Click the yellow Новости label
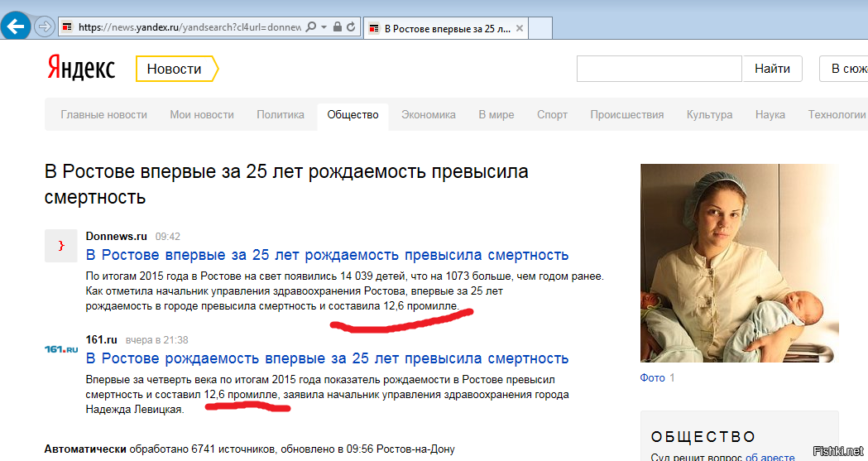 point(176,69)
